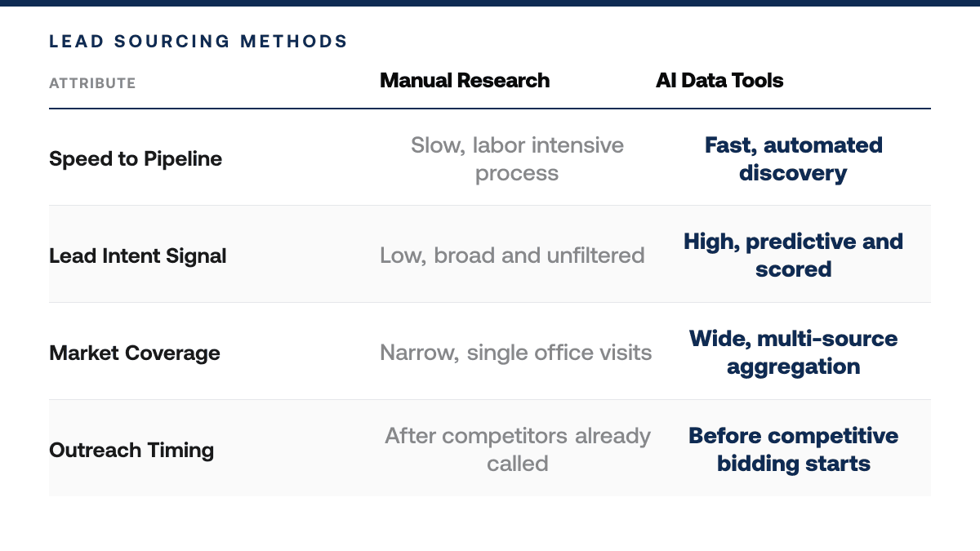Click the word 'aggregation' in Market Coverage row
This screenshot has width=980, height=551.
coord(793,367)
